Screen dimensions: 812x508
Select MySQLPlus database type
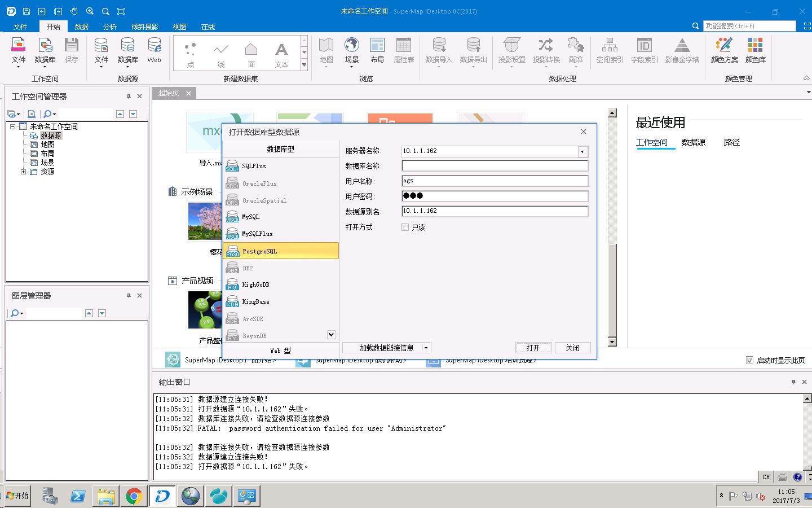[x=281, y=234]
